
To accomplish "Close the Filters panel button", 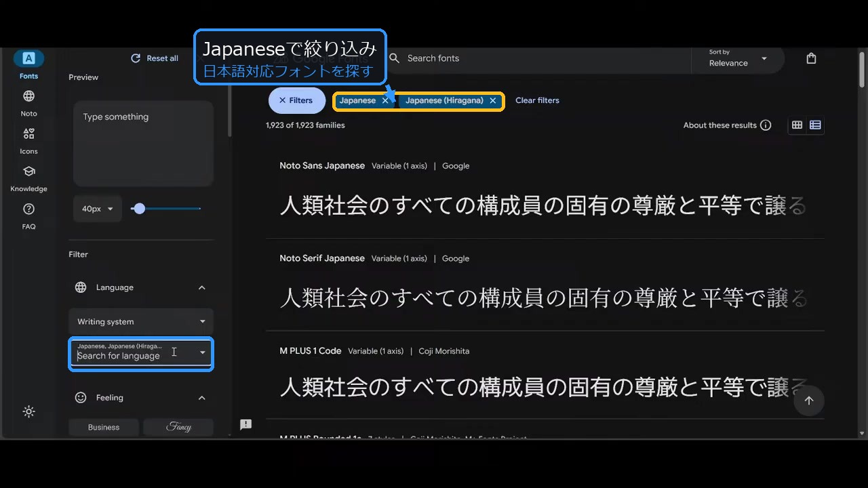I will tap(296, 100).
